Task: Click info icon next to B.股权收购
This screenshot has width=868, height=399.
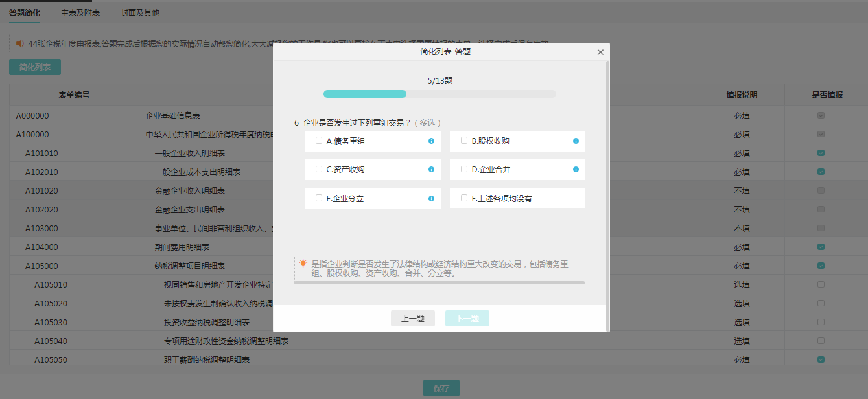Action: (x=576, y=141)
